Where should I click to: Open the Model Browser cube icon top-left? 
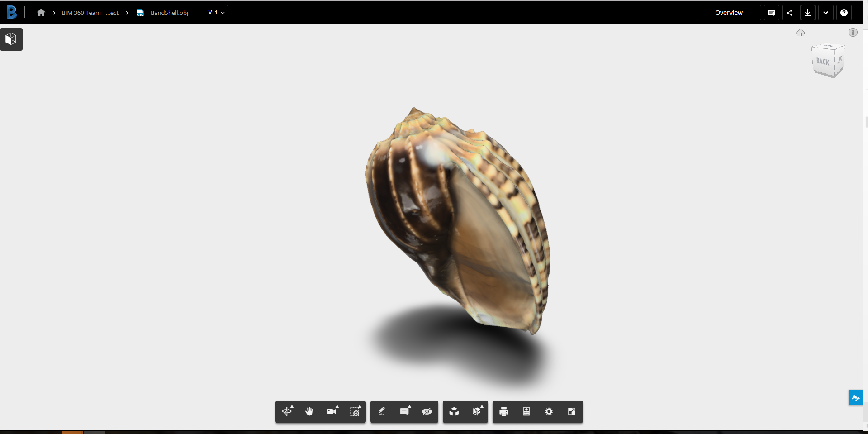pos(11,39)
